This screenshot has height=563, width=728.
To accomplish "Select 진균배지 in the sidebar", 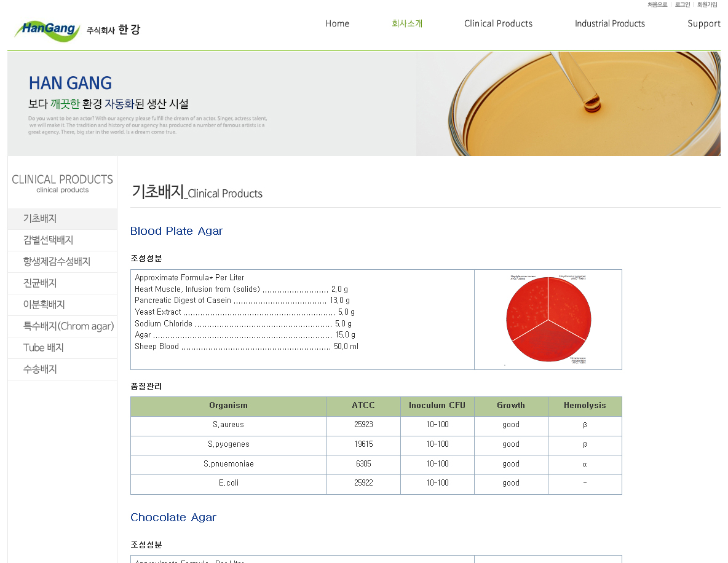I will coord(62,283).
